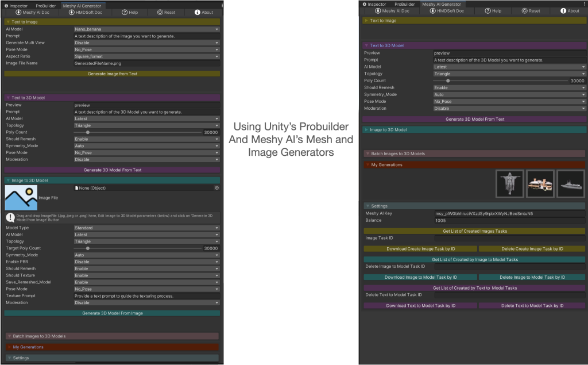588x365 pixels.
Task: Open the Enable PBR dropdown
Action: point(146,262)
